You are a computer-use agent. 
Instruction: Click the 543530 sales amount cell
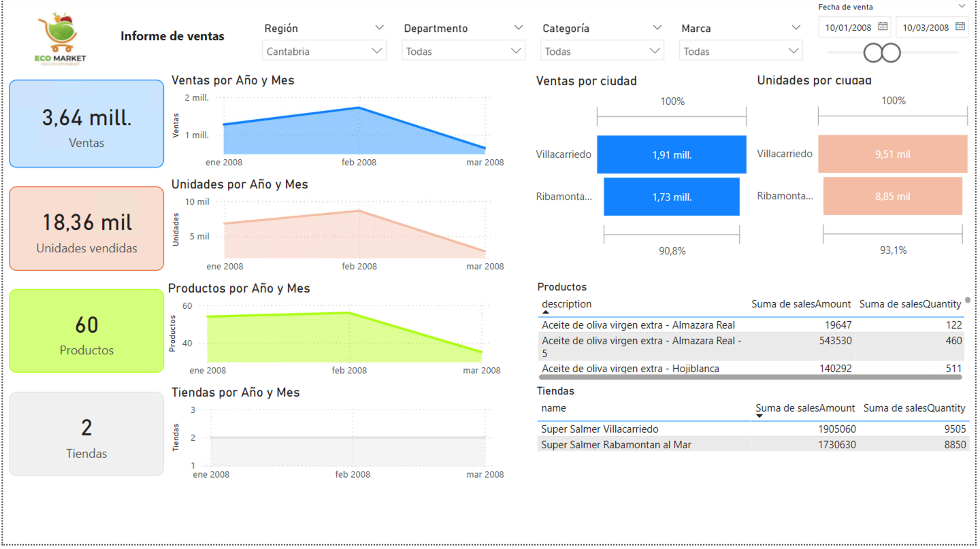(x=834, y=340)
